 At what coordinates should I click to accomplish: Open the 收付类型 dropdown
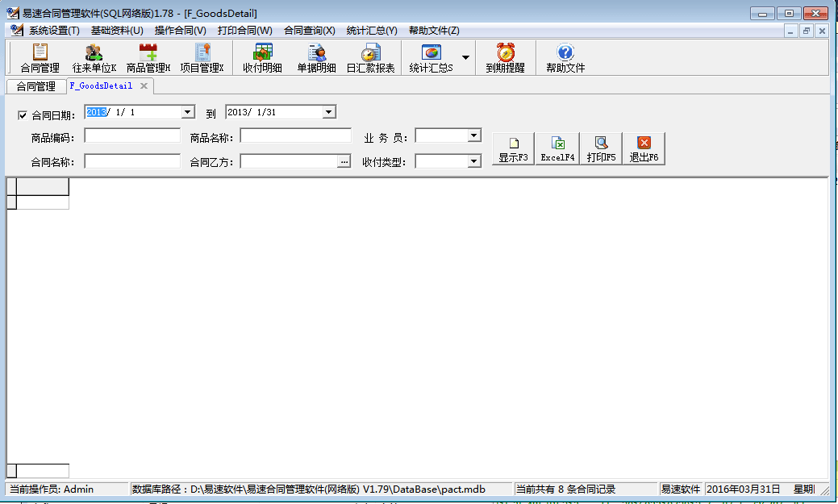click(x=474, y=160)
